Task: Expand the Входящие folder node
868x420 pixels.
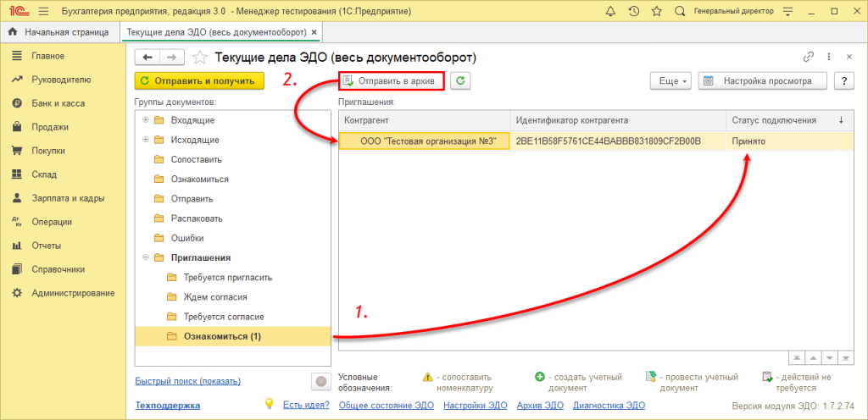Action: (x=146, y=120)
